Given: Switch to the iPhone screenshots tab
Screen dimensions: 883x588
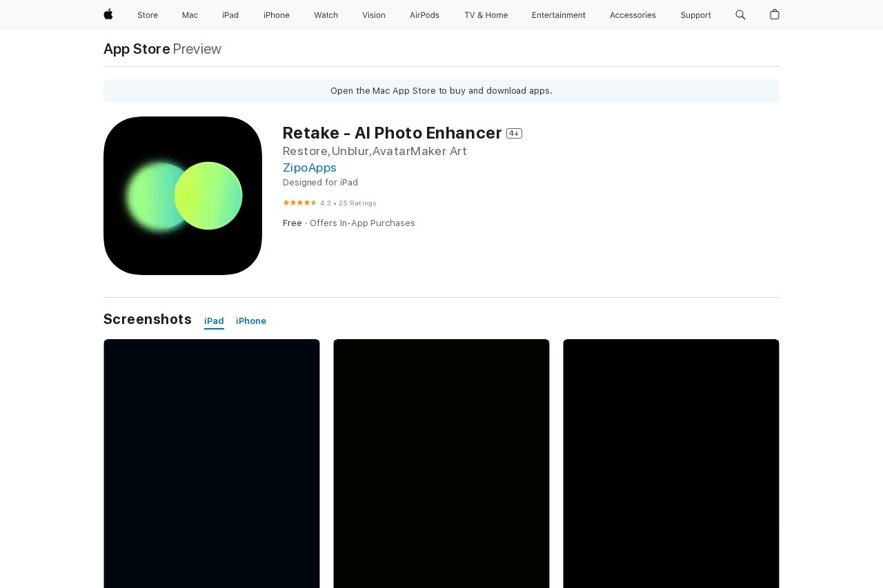Looking at the screenshot, I should coord(251,321).
